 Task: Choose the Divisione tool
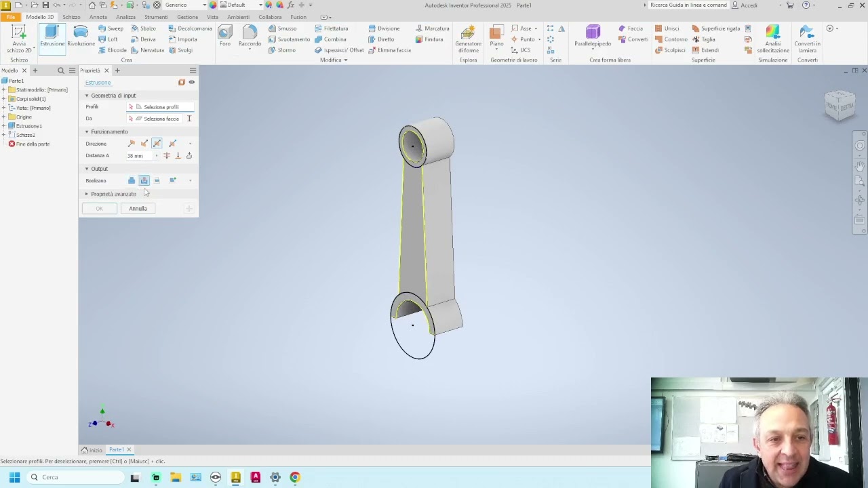click(x=384, y=28)
